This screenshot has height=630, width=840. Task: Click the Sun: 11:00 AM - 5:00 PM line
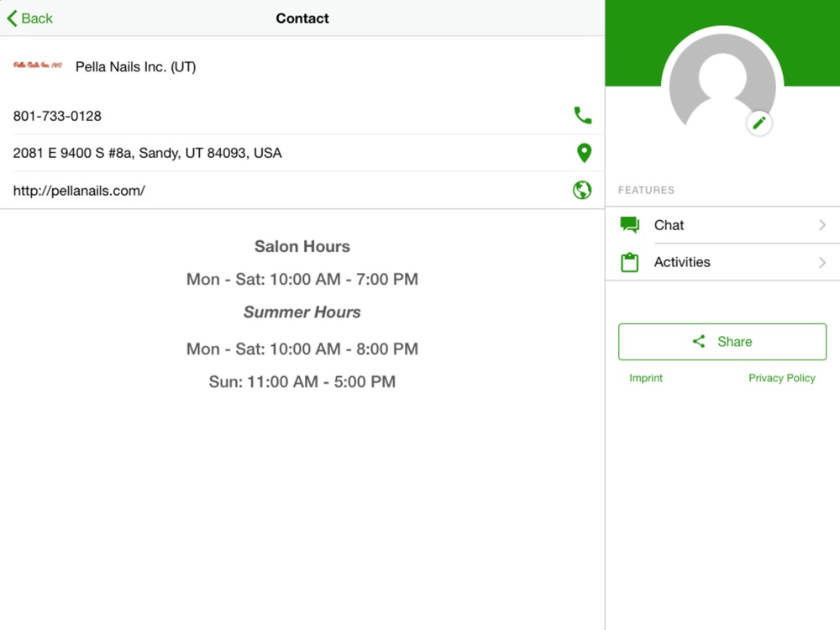pyautogui.click(x=302, y=381)
